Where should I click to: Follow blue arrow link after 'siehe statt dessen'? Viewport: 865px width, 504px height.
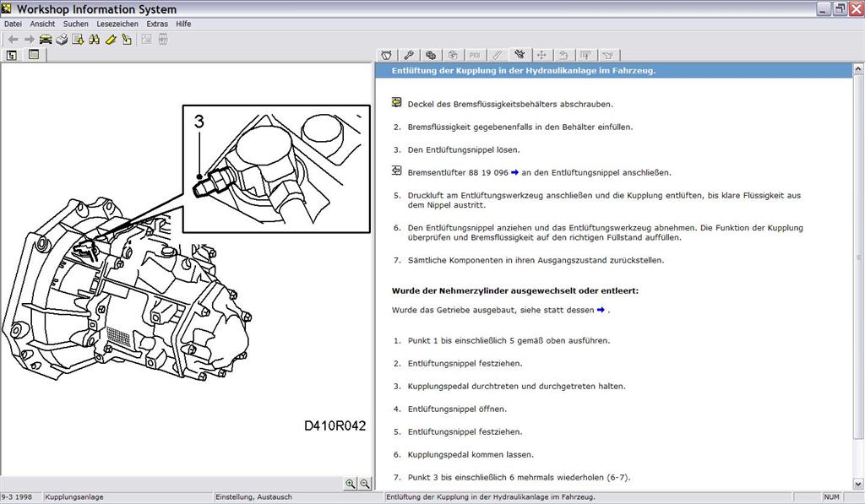tap(601, 310)
